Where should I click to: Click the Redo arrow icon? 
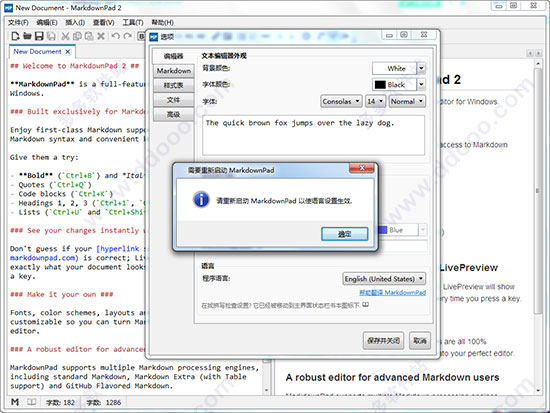point(128,36)
